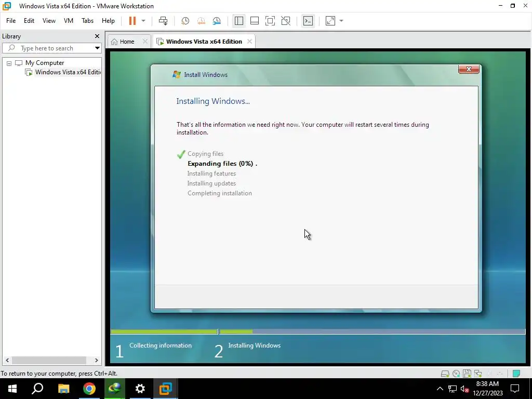Click the hard disk device status icon
The height and width of the screenshot is (399, 532).
click(445, 374)
